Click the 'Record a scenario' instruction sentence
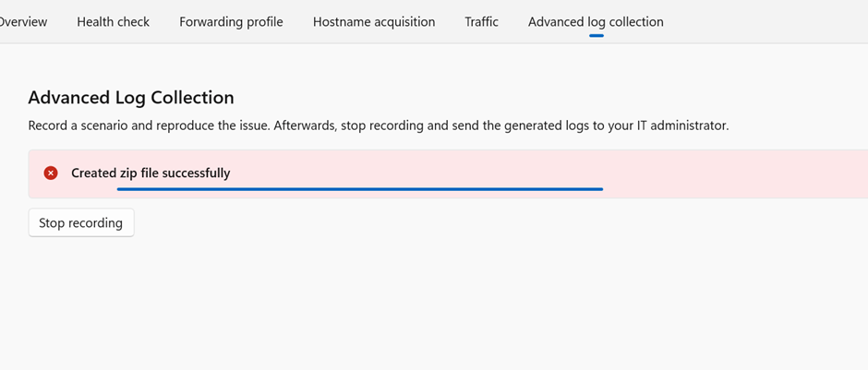 pos(148,125)
